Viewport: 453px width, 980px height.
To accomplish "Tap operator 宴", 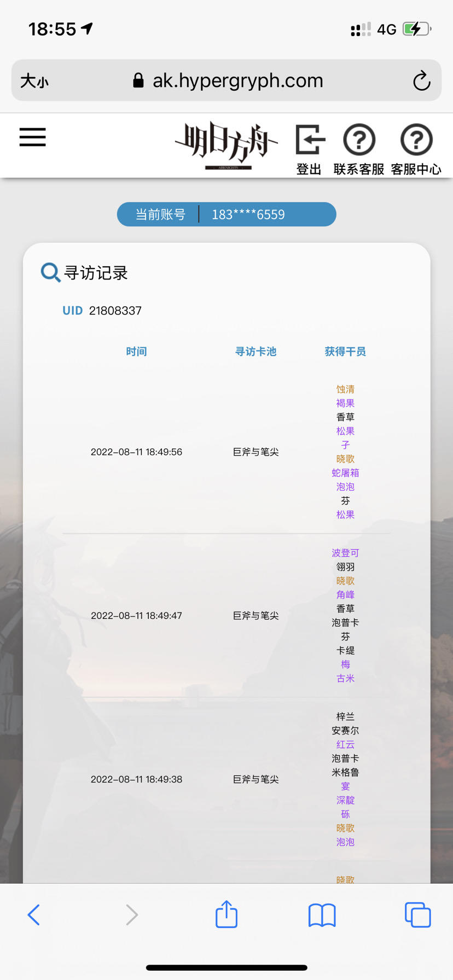I will pos(345,786).
